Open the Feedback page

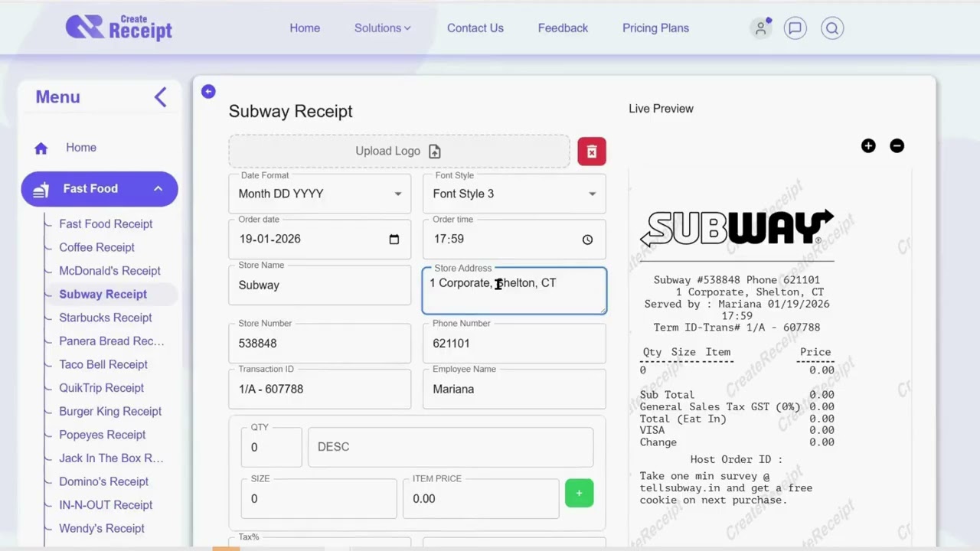(563, 28)
